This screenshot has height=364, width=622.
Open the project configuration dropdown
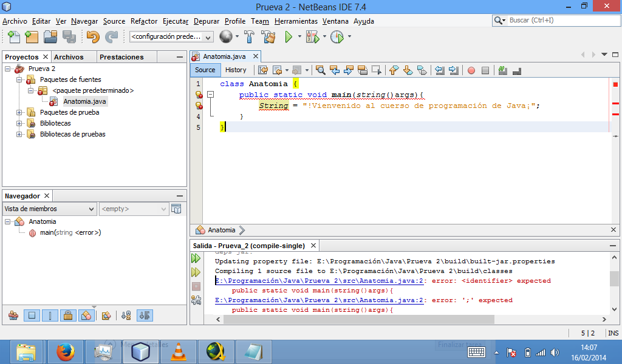click(171, 37)
